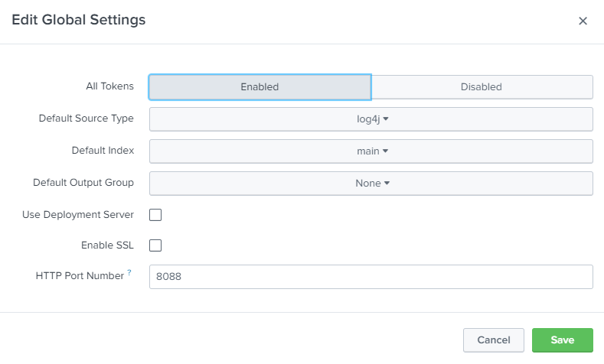The image size is (604, 364).
Task: Check the Enable SSL box
Action: pos(155,245)
